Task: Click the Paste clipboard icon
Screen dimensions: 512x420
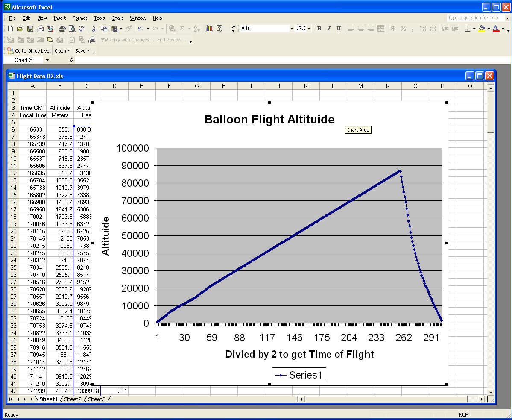Action: (x=114, y=29)
